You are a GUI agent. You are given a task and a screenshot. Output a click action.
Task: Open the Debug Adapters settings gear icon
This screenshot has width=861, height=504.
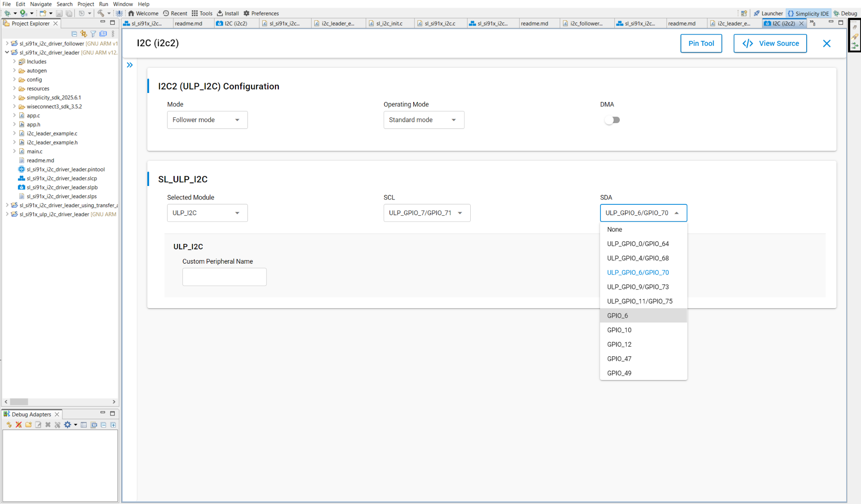[67, 425]
